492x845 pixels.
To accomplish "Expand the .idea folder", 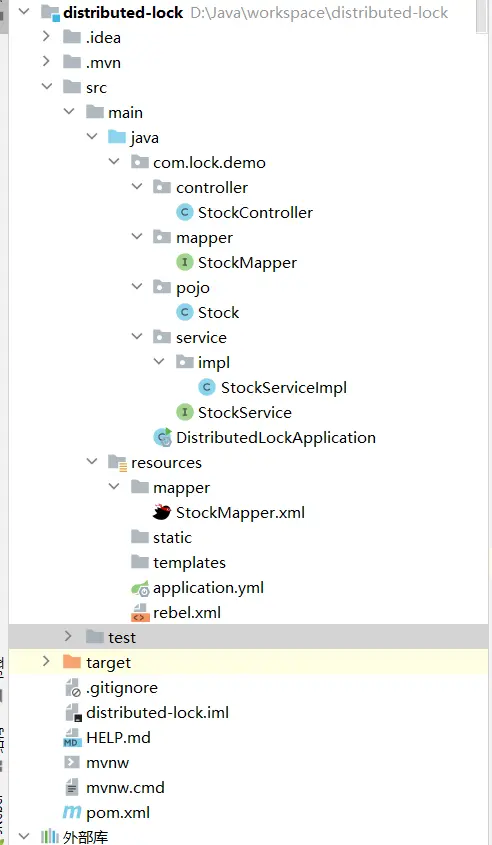I will tap(46, 37).
